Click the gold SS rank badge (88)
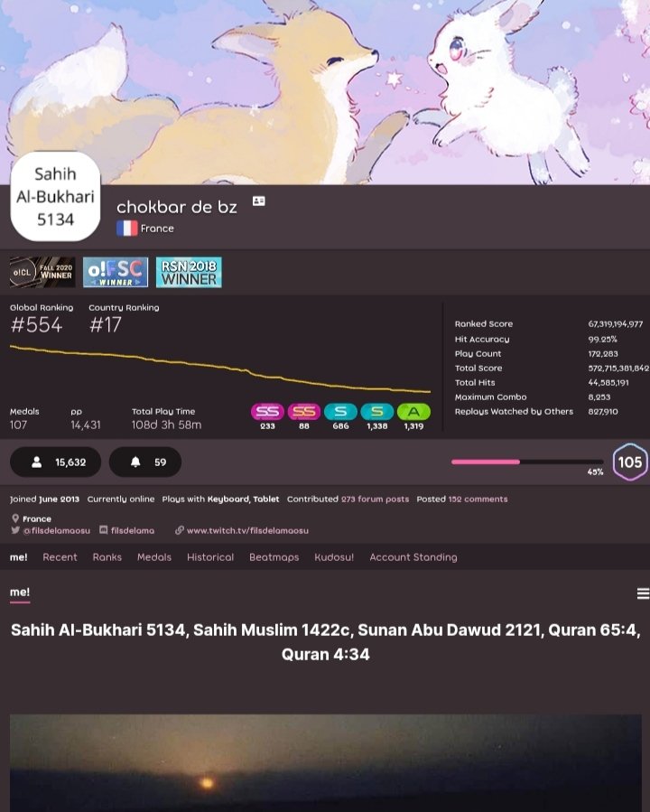Screen dimensions: 650x812 tap(303, 412)
